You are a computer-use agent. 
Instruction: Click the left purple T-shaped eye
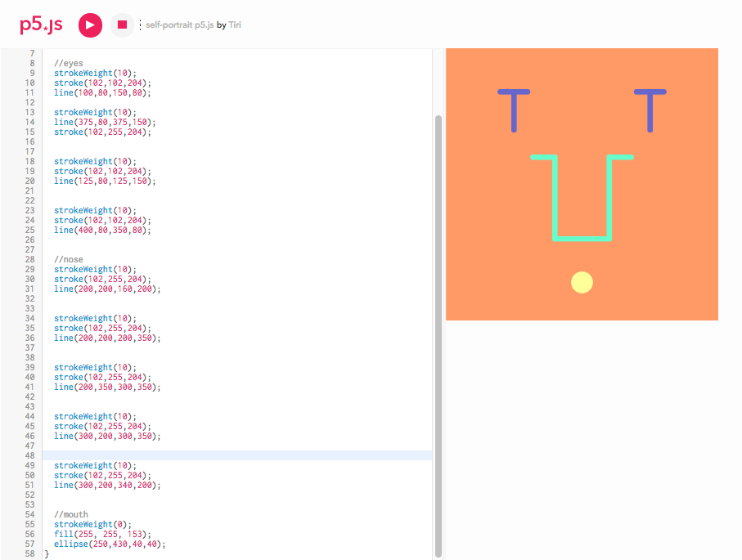514,110
